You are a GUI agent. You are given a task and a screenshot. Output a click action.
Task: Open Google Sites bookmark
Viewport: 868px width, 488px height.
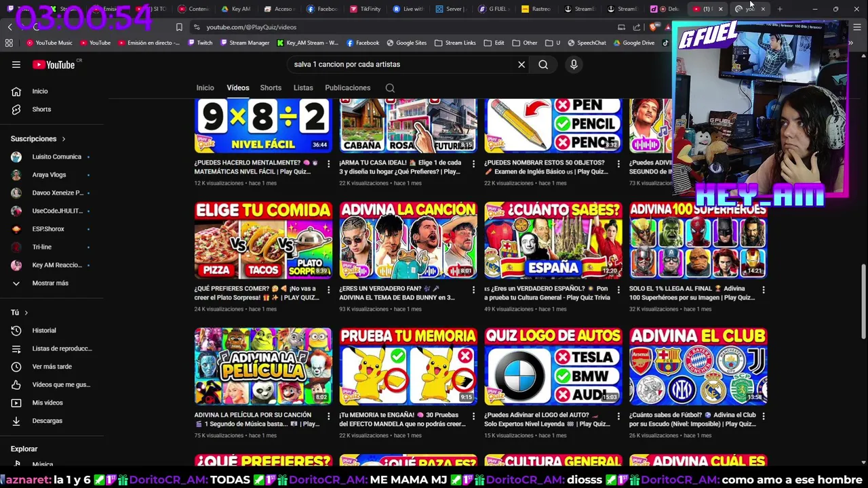coord(407,43)
